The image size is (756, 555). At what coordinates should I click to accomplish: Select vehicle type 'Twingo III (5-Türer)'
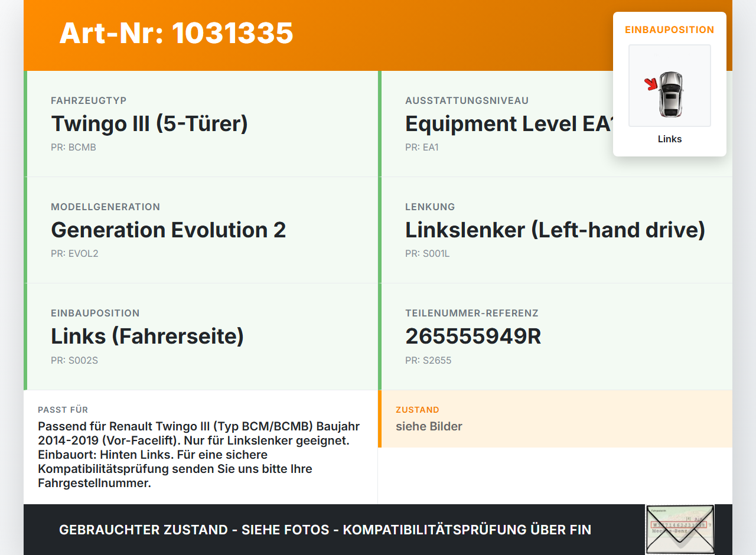(x=149, y=124)
